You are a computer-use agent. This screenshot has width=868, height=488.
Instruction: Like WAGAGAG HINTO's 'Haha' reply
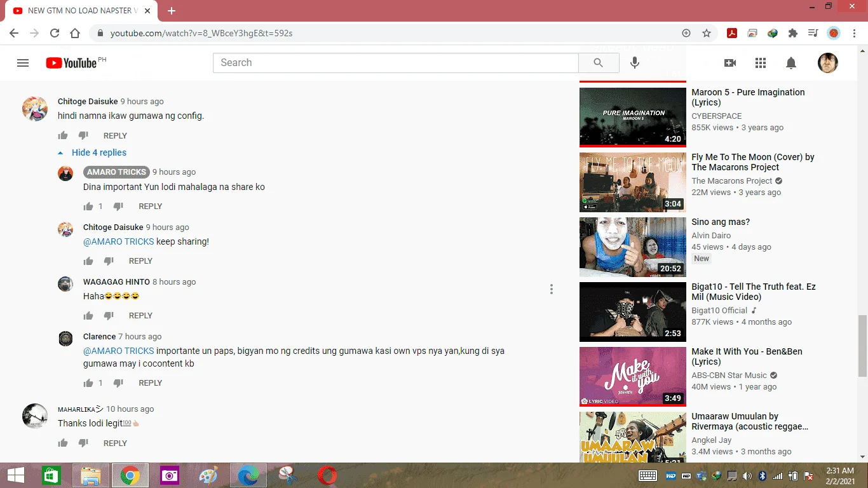pyautogui.click(x=88, y=316)
